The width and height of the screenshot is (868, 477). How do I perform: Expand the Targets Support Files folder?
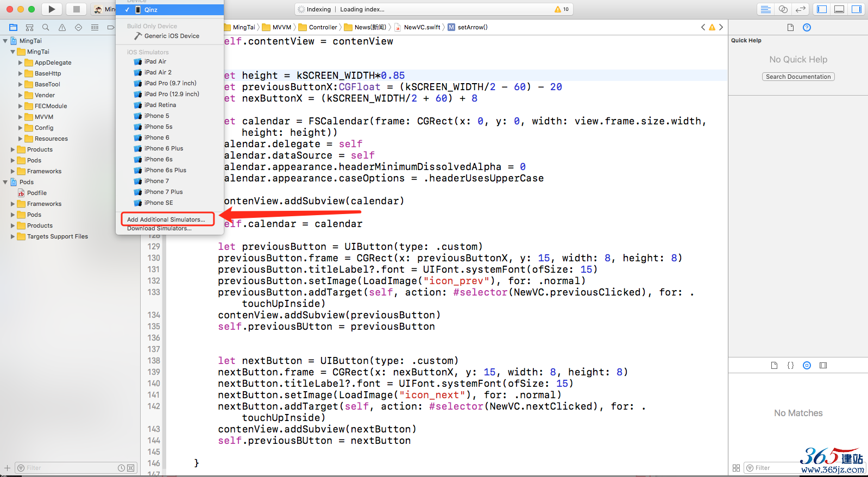click(x=12, y=236)
